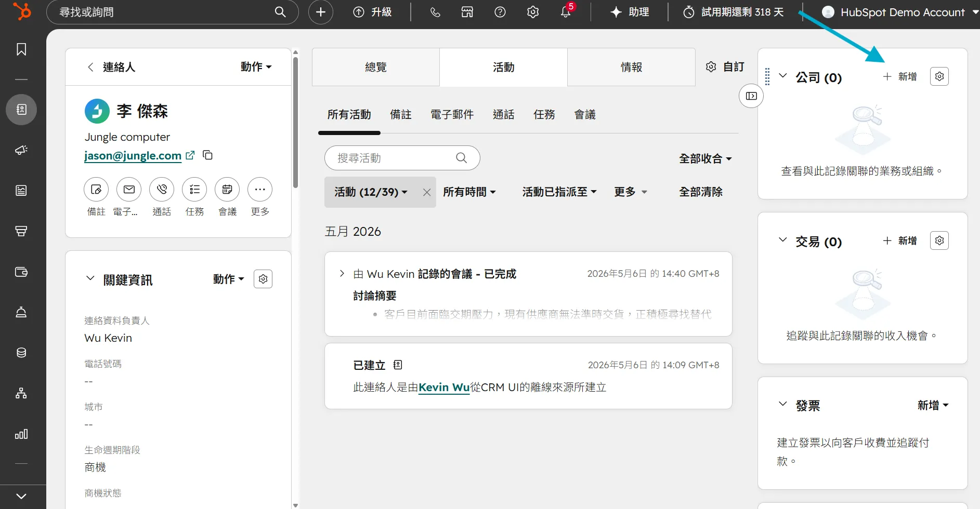
Task: Open the HubSpot sprocket home logo
Action: point(21,11)
